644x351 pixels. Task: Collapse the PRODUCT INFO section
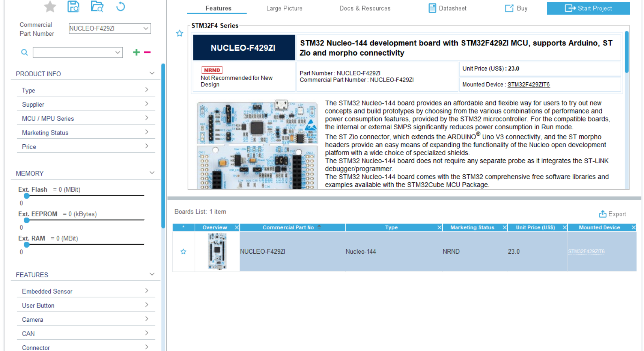point(152,73)
